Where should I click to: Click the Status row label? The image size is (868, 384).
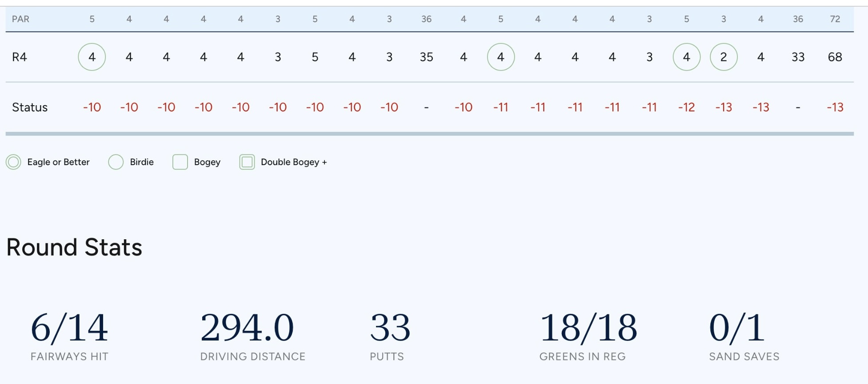click(x=30, y=107)
